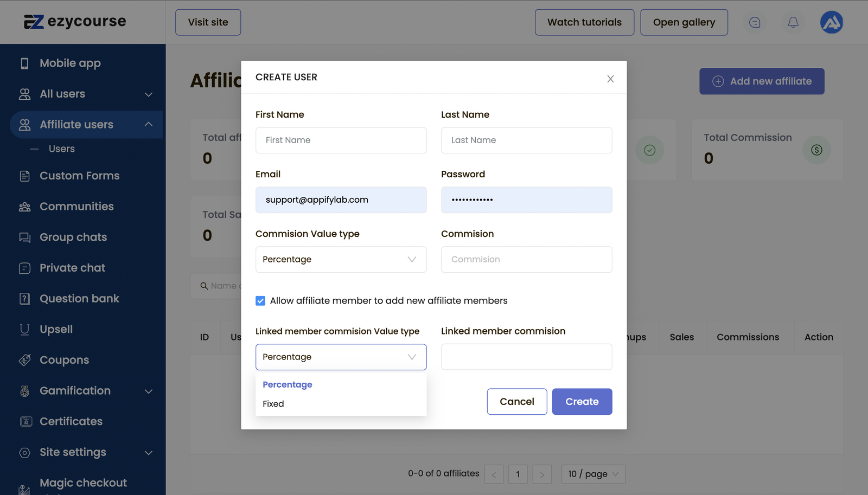Image resolution: width=868 pixels, height=495 pixels.
Task: Focus the First Name input field
Action: tap(341, 140)
